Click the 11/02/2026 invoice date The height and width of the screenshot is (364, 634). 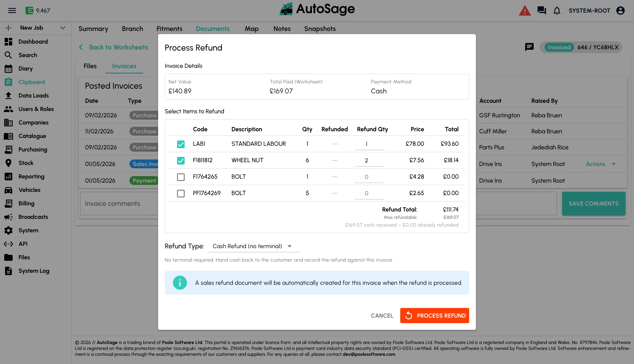pos(99,131)
